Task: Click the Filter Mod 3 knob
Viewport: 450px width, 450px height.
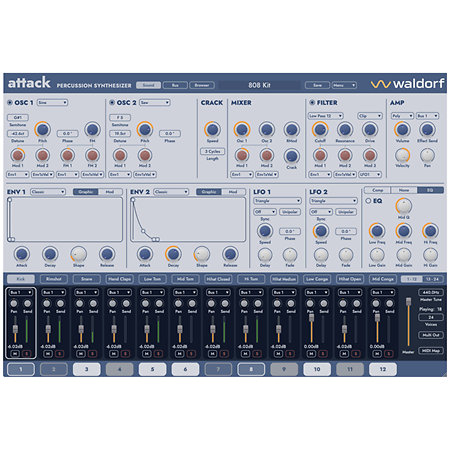Action: point(370,155)
